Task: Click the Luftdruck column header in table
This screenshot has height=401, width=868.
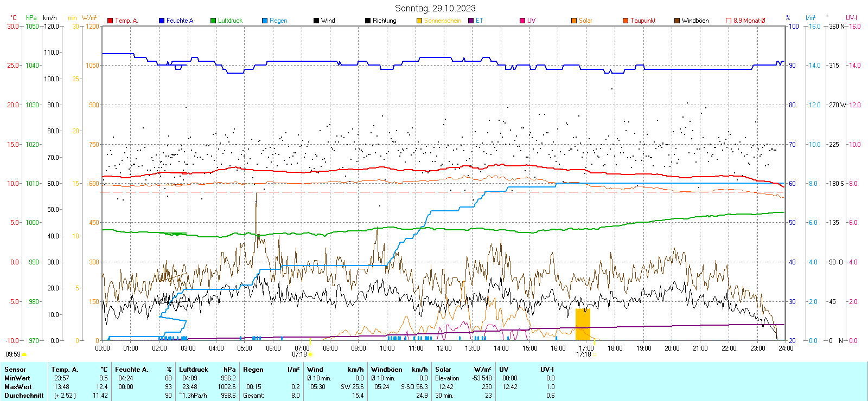Action: pos(194,370)
